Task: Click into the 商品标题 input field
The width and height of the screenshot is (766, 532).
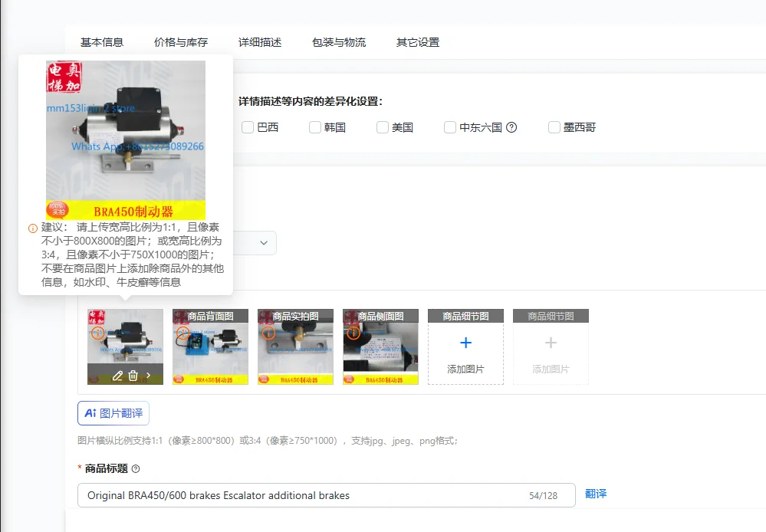Action: click(327, 495)
